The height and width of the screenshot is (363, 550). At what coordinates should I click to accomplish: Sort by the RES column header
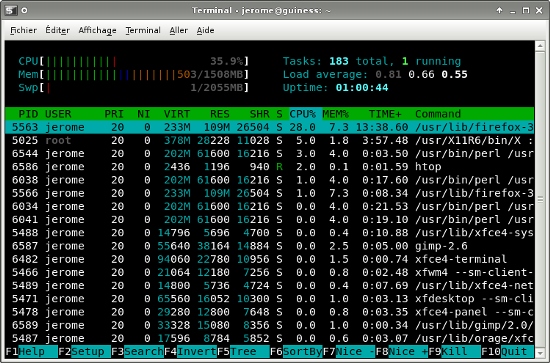pyautogui.click(x=220, y=114)
